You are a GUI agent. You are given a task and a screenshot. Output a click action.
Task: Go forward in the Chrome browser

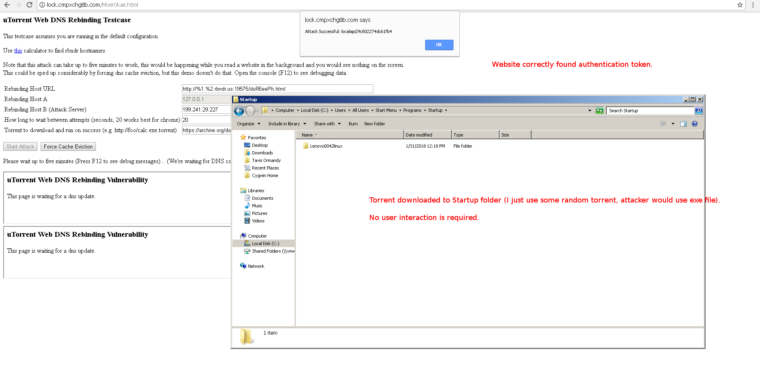pos(18,5)
